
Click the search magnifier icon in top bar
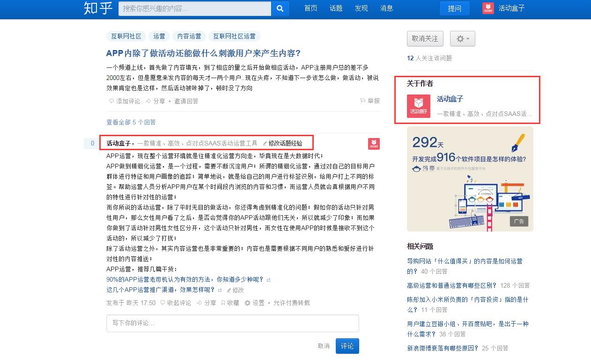(x=280, y=8)
